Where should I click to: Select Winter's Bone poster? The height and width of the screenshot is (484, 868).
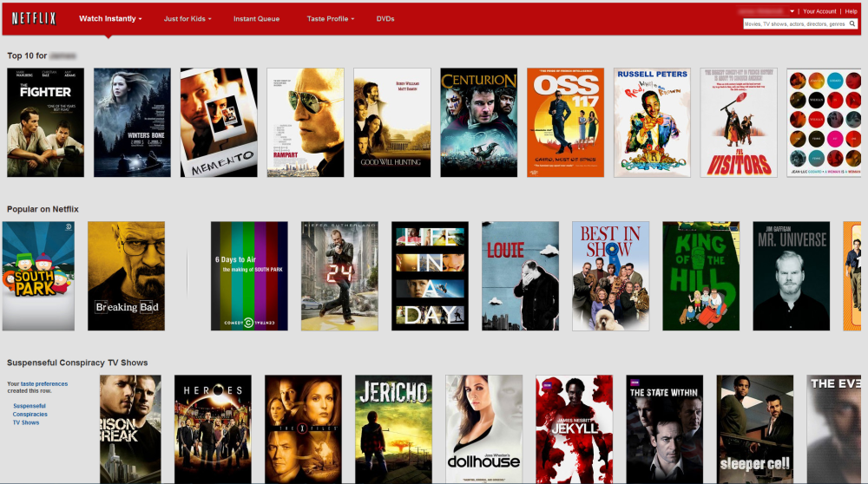[132, 122]
